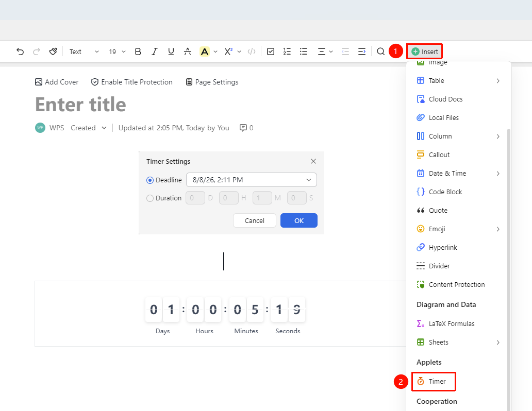Insert a bulleted list
Image resolution: width=532 pixels, height=411 pixels.
(304, 52)
